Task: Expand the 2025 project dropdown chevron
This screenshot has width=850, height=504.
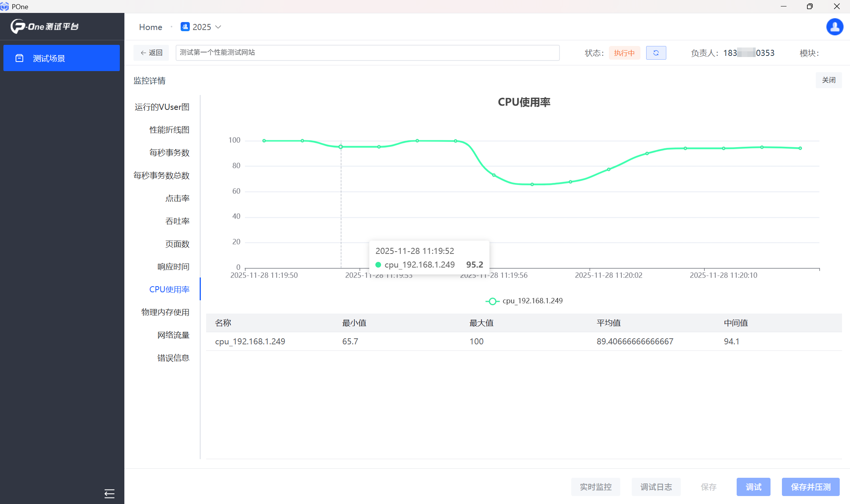Action: (218, 27)
